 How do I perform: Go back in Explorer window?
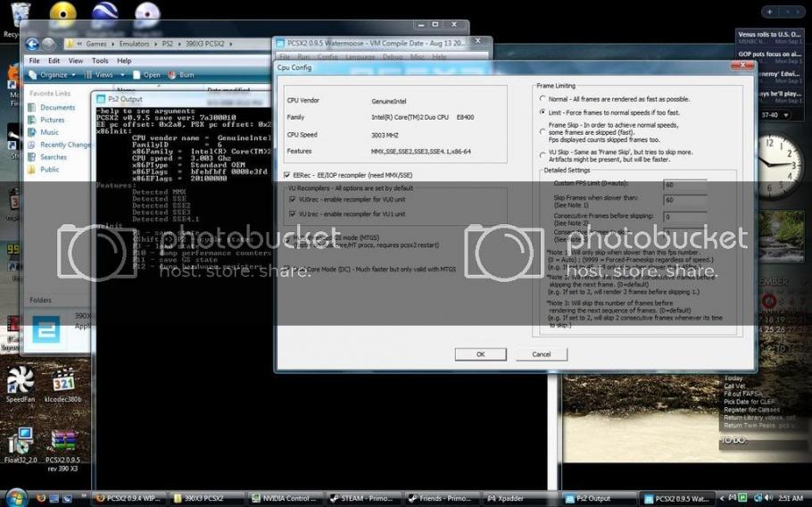[32, 45]
